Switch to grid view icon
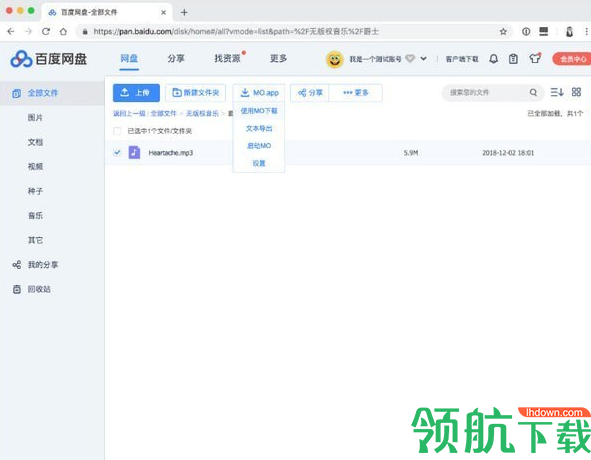591x460 pixels. [576, 92]
